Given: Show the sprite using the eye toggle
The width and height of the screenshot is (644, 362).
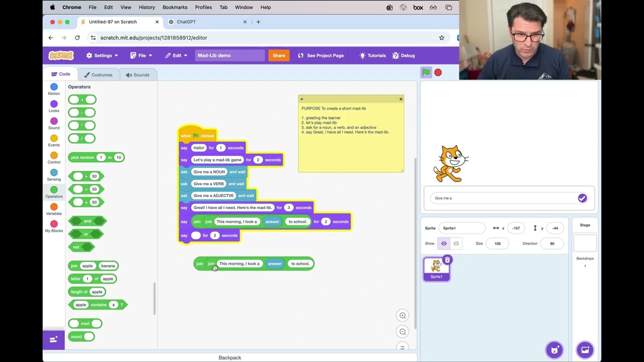Looking at the screenshot, I should (x=444, y=243).
